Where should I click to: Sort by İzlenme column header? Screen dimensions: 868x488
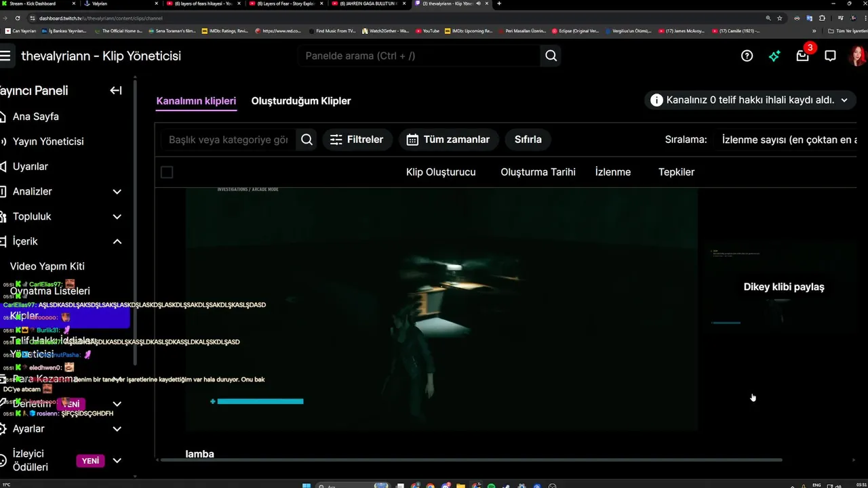[x=613, y=172]
